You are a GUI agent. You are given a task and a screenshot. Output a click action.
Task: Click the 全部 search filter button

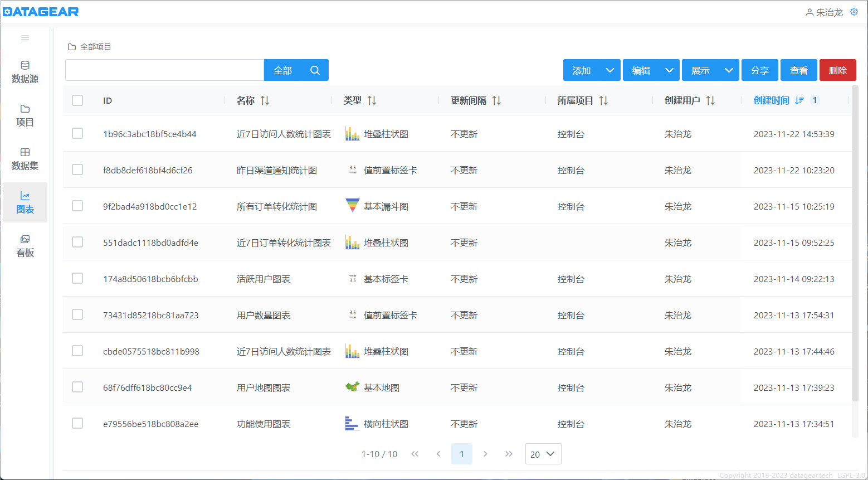click(x=283, y=70)
